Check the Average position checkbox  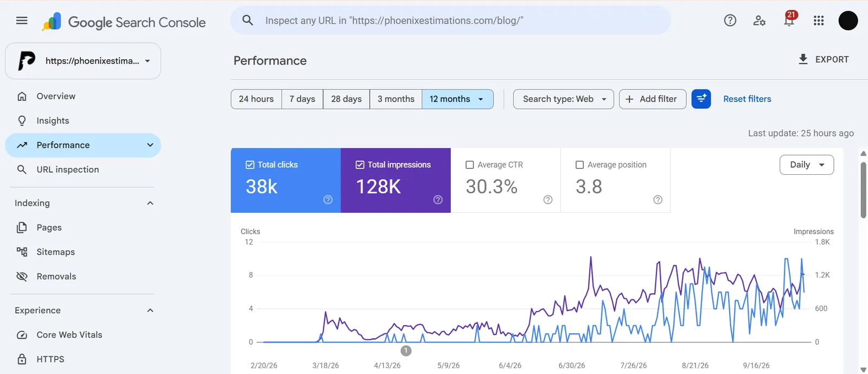click(579, 164)
